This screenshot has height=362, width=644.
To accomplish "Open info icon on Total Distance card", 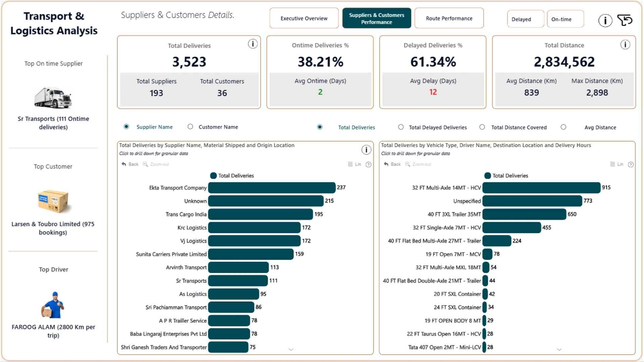I will coord(625,45).
